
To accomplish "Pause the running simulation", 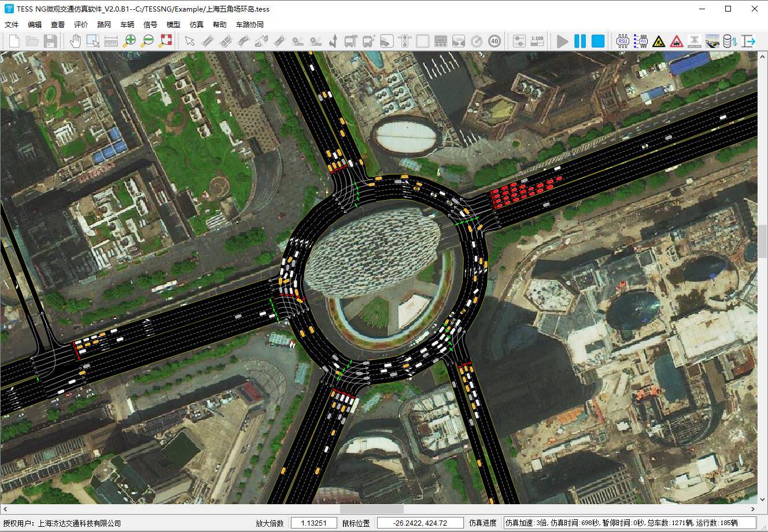I will pyautogui.click(x=580, y=41).
